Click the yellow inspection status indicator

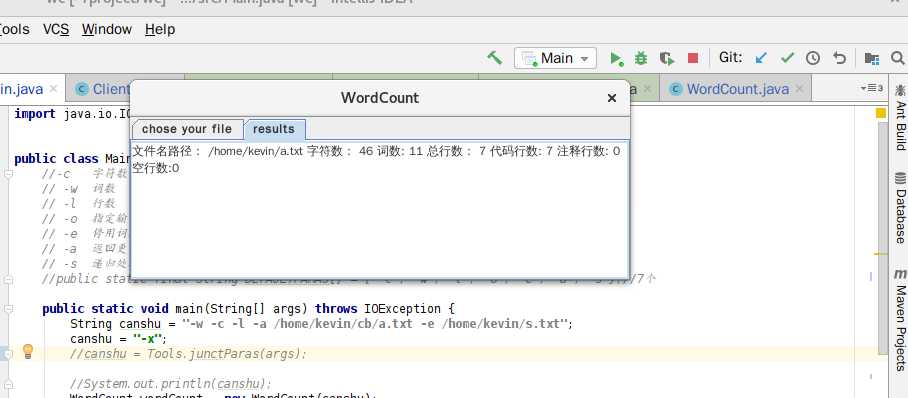click(x=881, y=114)
